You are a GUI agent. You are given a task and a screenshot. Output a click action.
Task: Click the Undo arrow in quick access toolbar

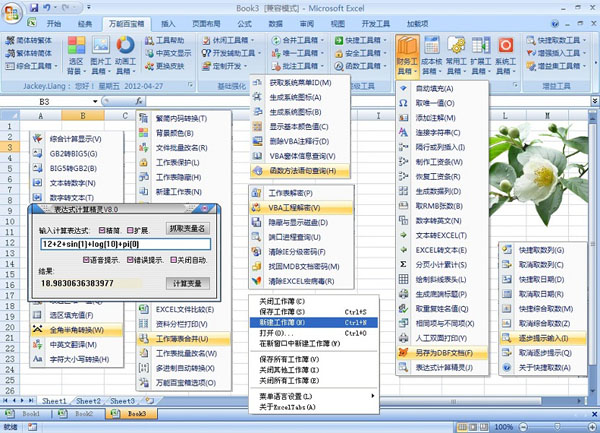[x=47, y=7]
